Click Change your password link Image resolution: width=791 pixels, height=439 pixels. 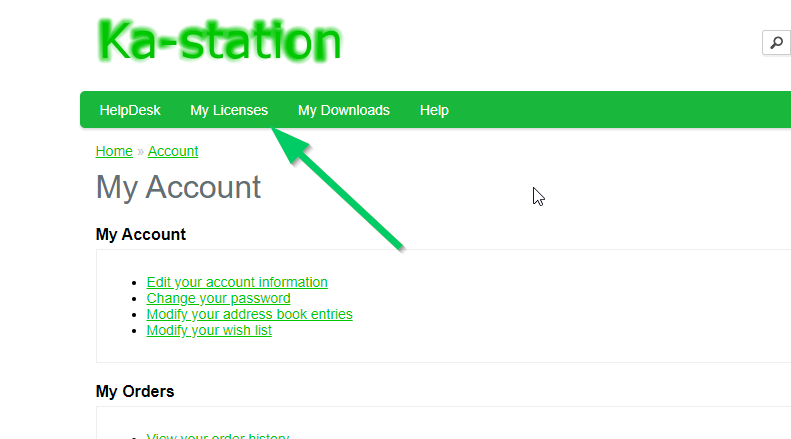pos(218,298)
